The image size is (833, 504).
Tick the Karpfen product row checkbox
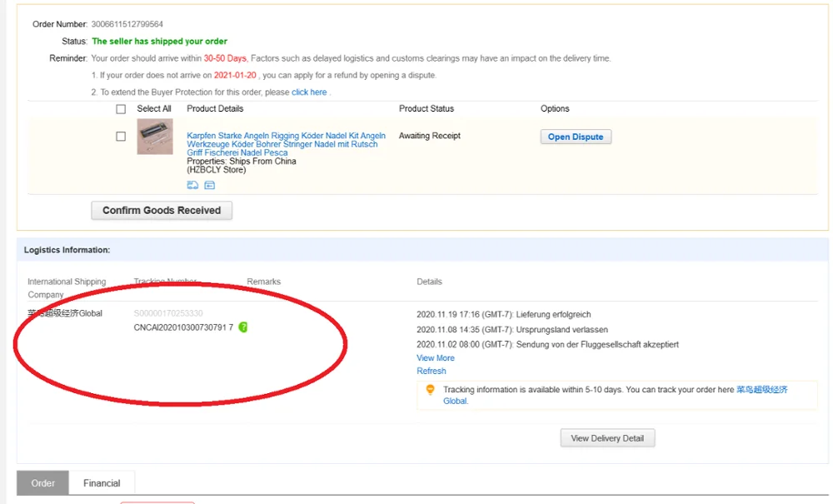click(121, 137)
